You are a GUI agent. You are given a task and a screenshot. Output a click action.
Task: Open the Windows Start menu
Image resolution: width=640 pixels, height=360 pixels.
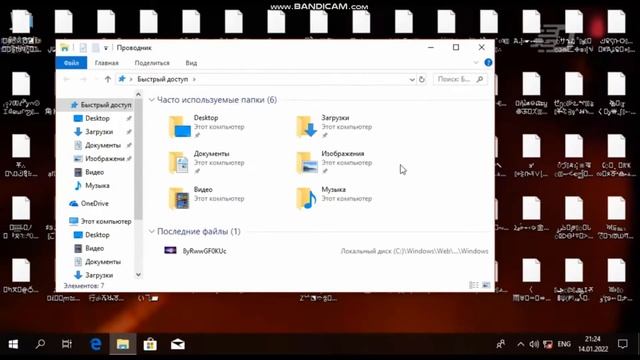pos(13,344)
